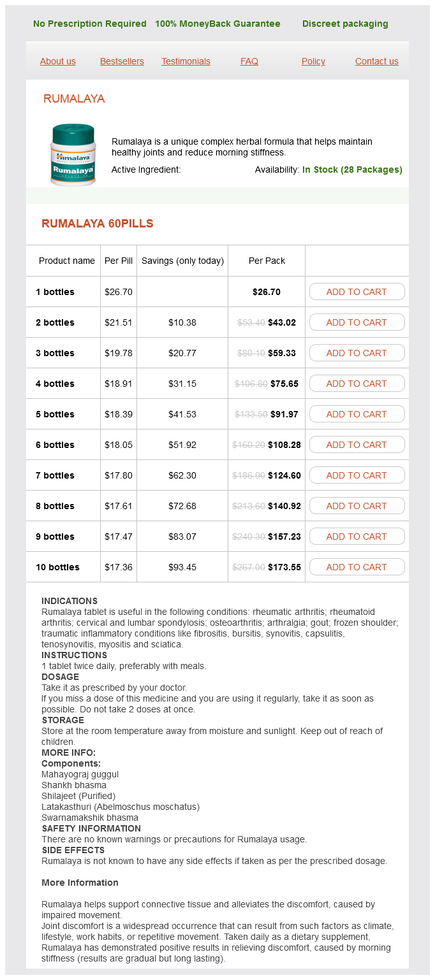Screen dimensions: 435x980
Task: Add 1 bottle to cart
Action: (357, 292)
